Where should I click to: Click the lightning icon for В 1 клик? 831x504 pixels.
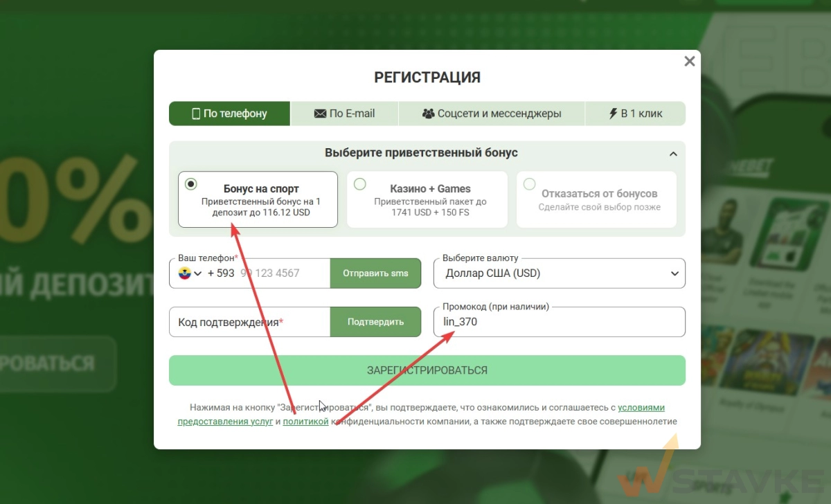point(613,114)
